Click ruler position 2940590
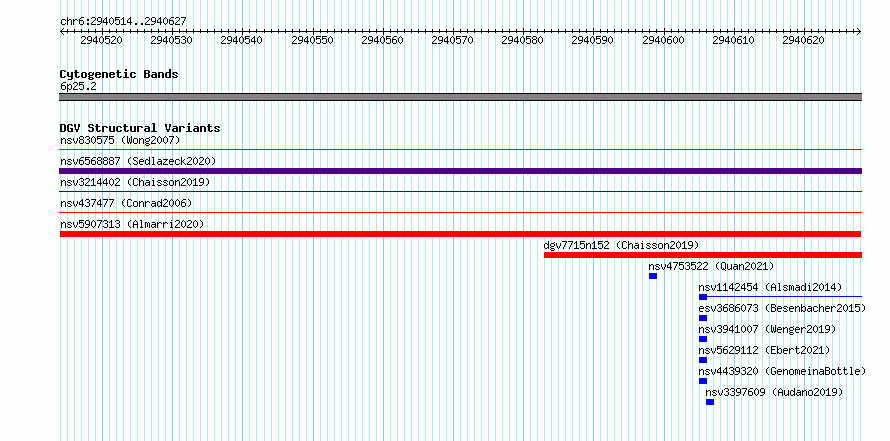The width and height of the screenshot is (890, 441). point(593,40)
